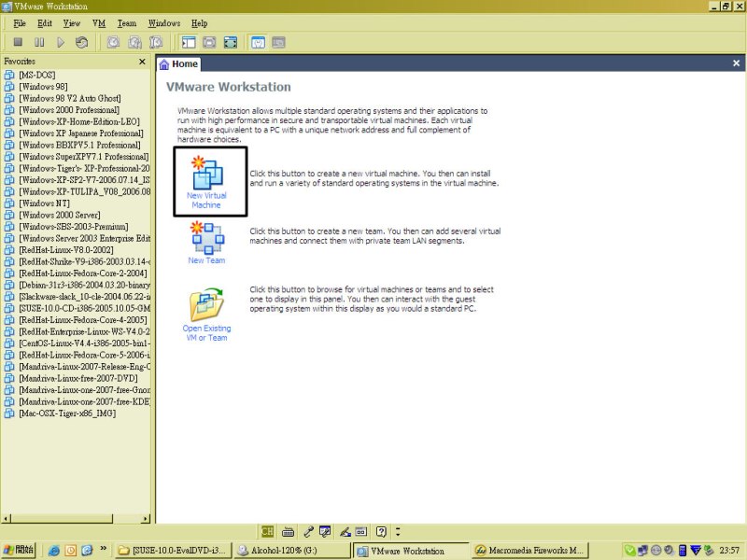
Task: Open the Team menu
Action: pos(127,23)
